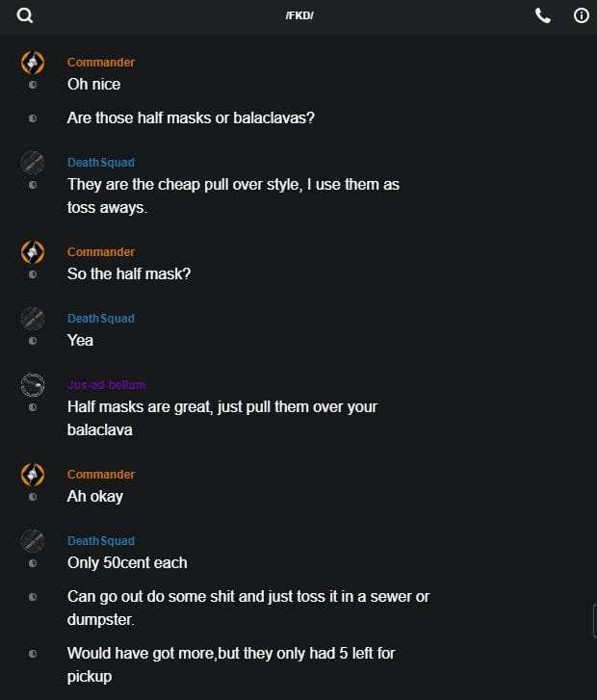Open the Jus-ad-bellum username link
Image resolution: width=597 pixels, height=700 pixels.
[106, 385]
